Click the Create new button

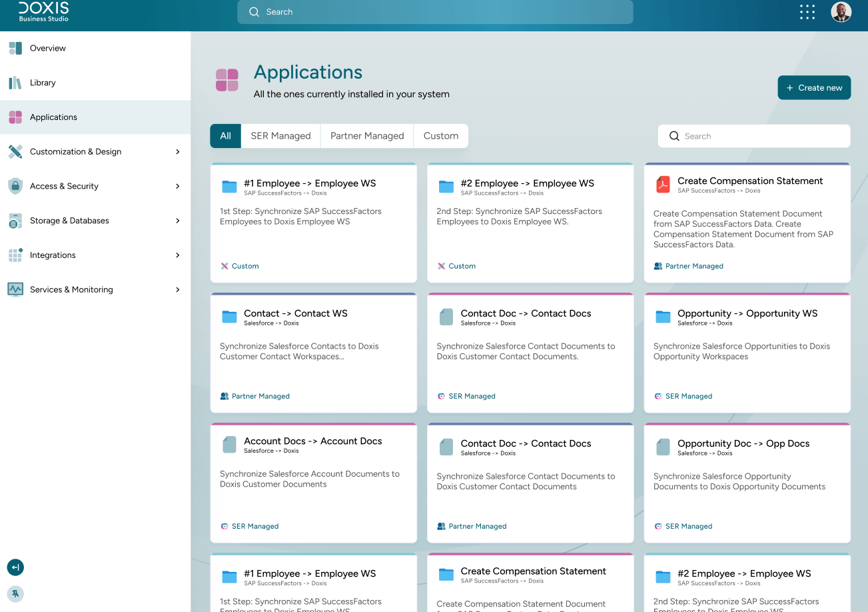tap(814, 87)
